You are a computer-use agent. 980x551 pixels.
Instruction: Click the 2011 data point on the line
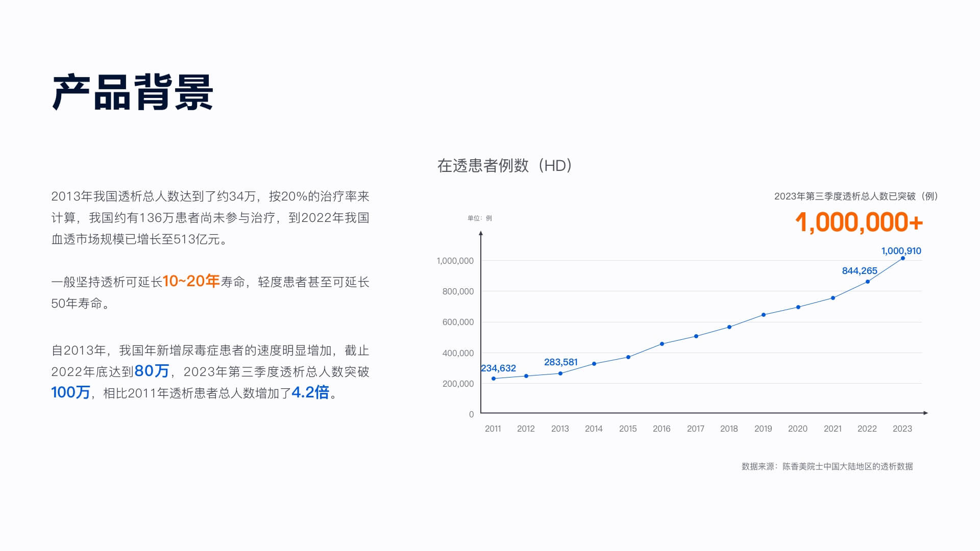click(x=494, y=379)
